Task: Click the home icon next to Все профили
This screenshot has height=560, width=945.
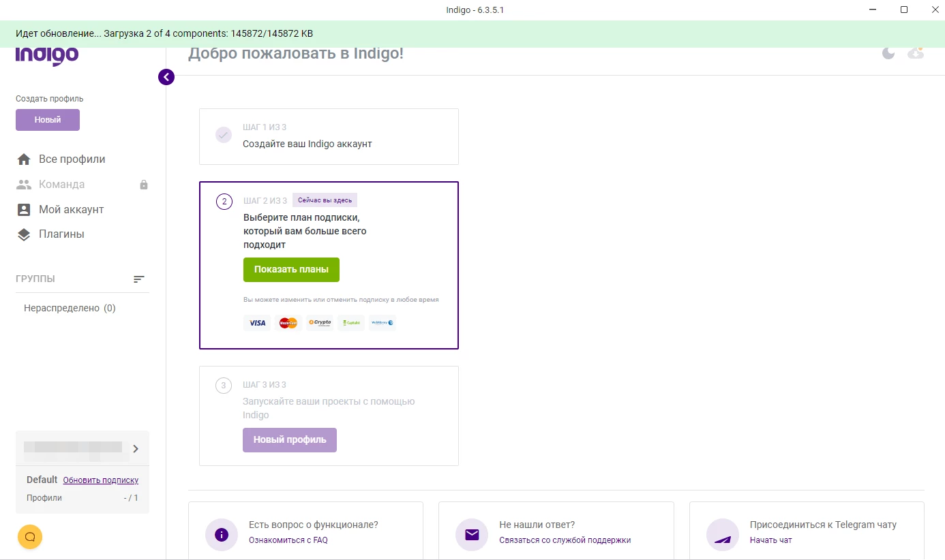Action: point(24,159)
